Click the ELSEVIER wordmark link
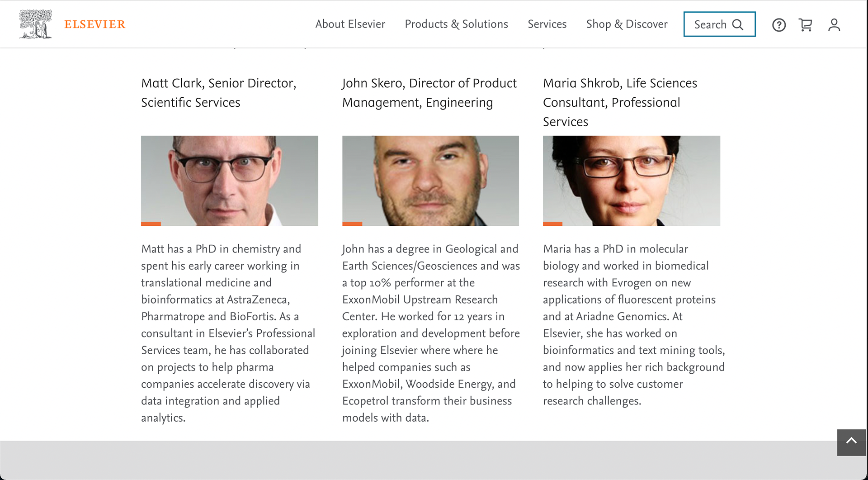The height and width of the screenshot is (480, 868). coord(95,24)
